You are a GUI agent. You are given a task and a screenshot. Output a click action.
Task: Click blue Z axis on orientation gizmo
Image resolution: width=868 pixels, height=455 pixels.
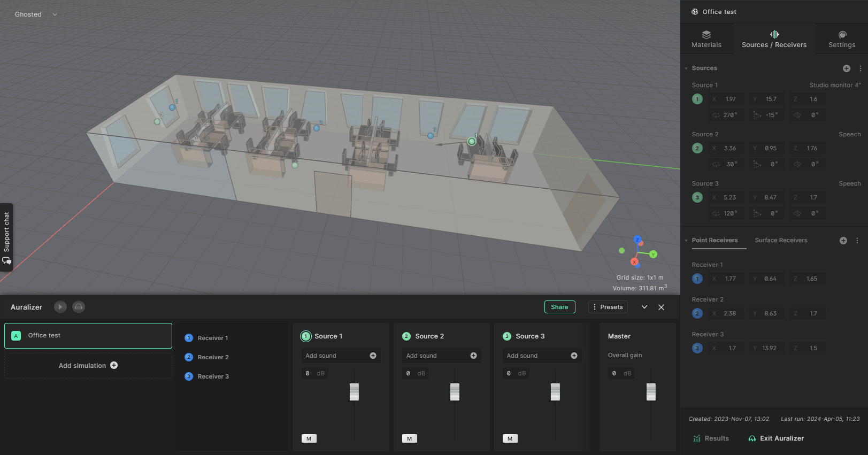pyautogui.click(x=637, y=240)
